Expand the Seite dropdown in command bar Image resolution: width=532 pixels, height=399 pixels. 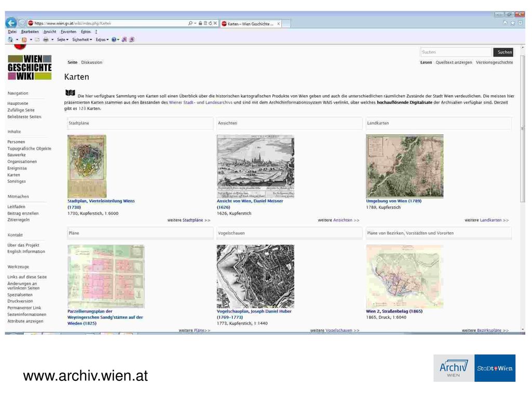63,39
